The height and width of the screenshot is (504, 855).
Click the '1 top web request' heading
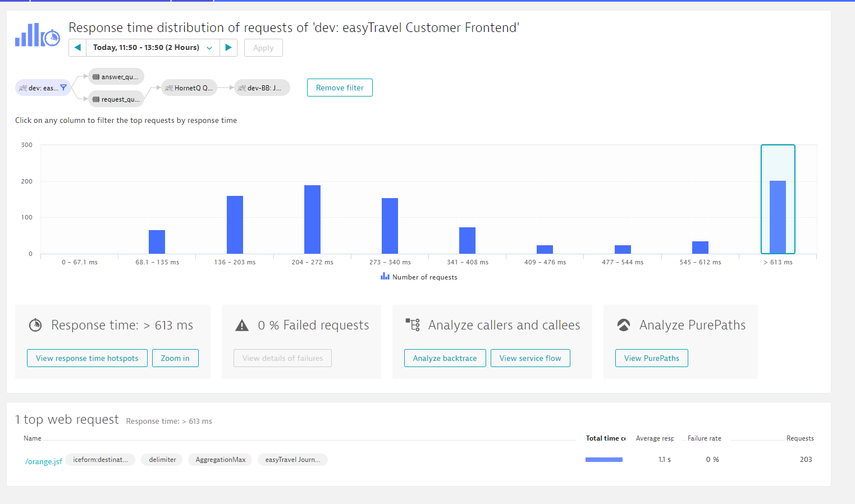tap(67, 419)
